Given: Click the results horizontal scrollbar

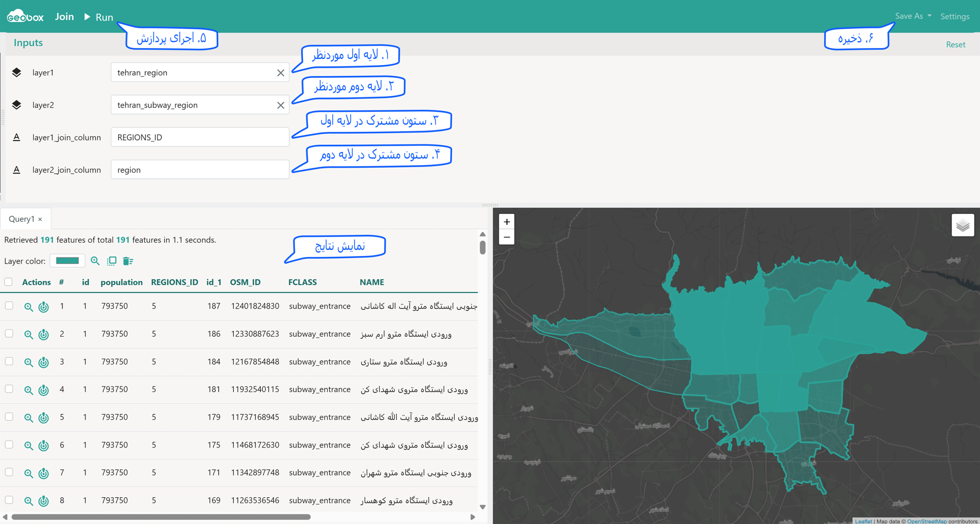Looking at the screenshot, I should pos(161,517).
